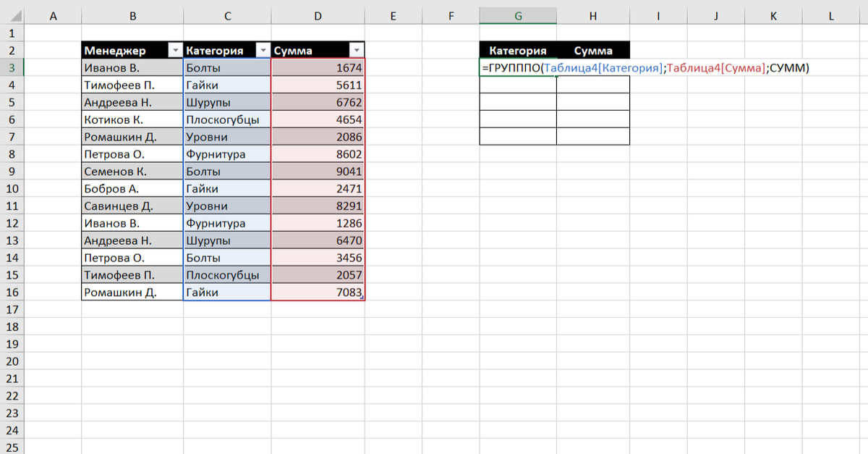Select the Гайки cell in row 4
868x454 pixels.
tap(227, 85)
